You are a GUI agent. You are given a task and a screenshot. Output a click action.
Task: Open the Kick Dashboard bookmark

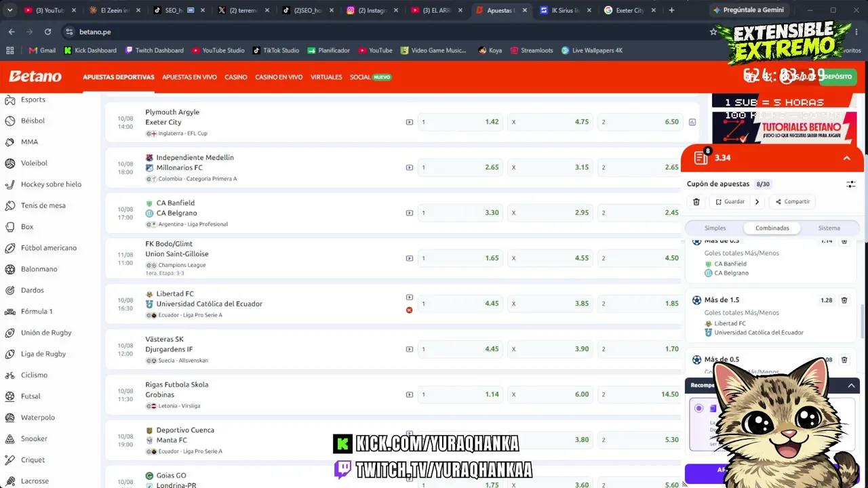pos(90,50)
